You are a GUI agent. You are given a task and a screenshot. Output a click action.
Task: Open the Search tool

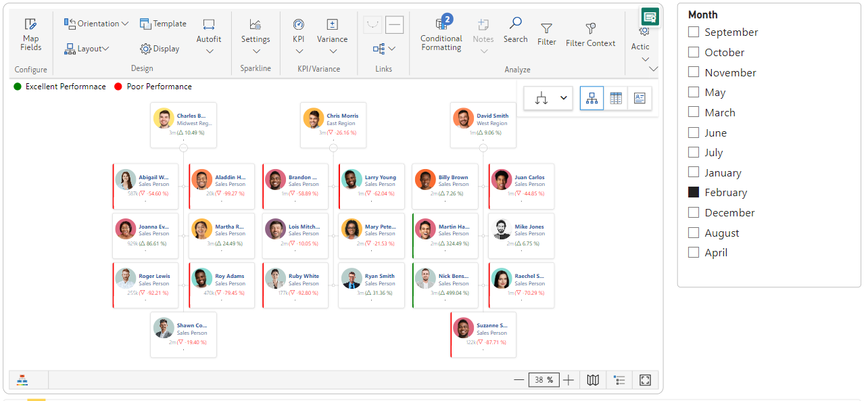pyautogui.click(x=515, y=30)
